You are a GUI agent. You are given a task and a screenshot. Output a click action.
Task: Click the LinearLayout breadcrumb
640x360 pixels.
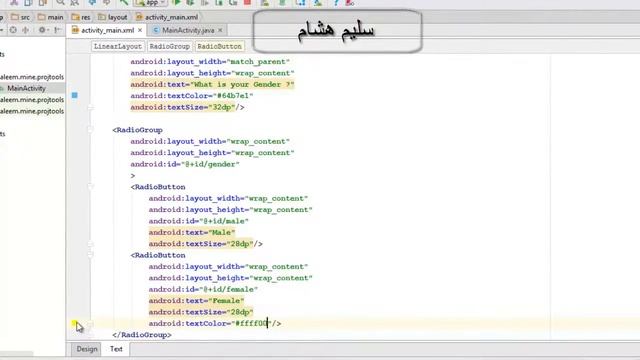point(118,47)
